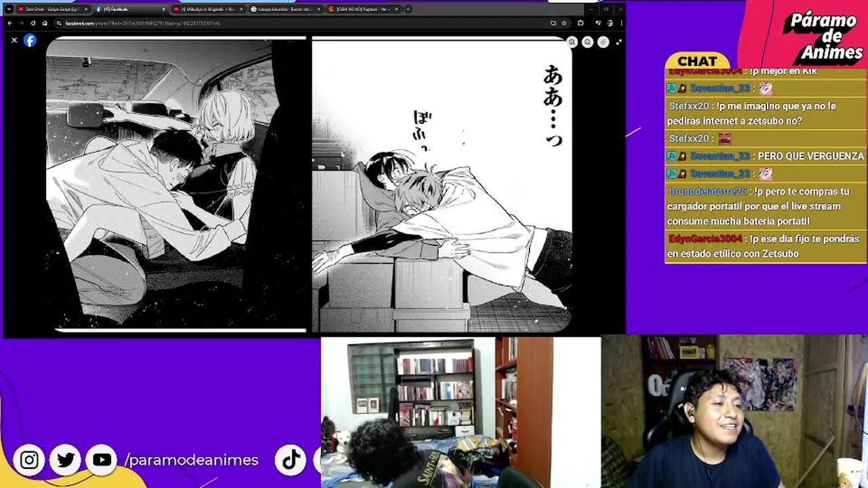This screenshot has width=868, height=488.
Task: Switch to the Don Omar YouTube tab
Action: pos(52,9)
